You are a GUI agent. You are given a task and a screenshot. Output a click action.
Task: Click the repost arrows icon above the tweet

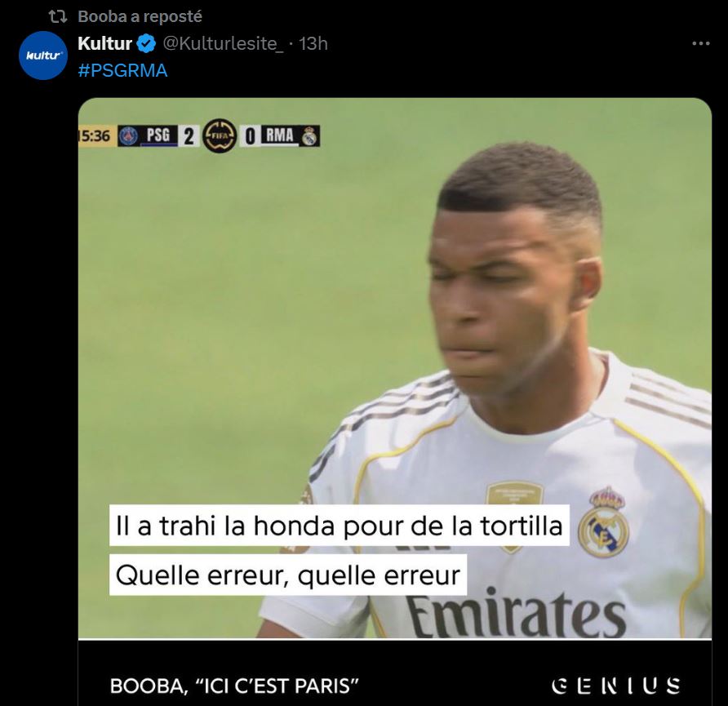(x=59, y=16)
